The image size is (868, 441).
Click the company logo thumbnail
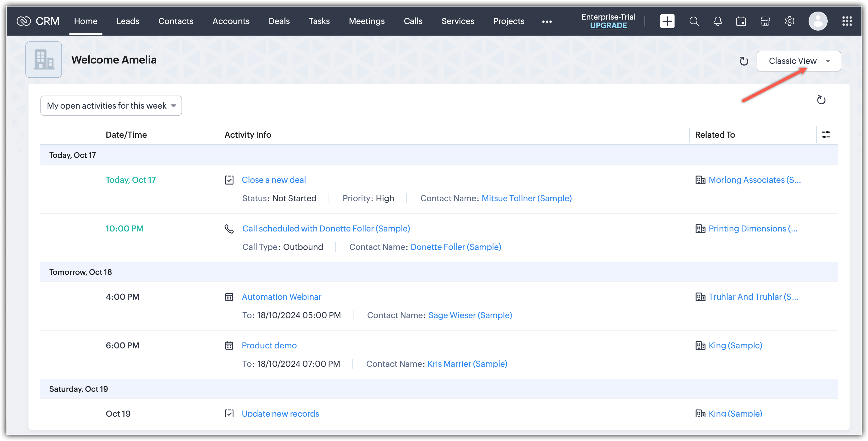tap(44, 60)
